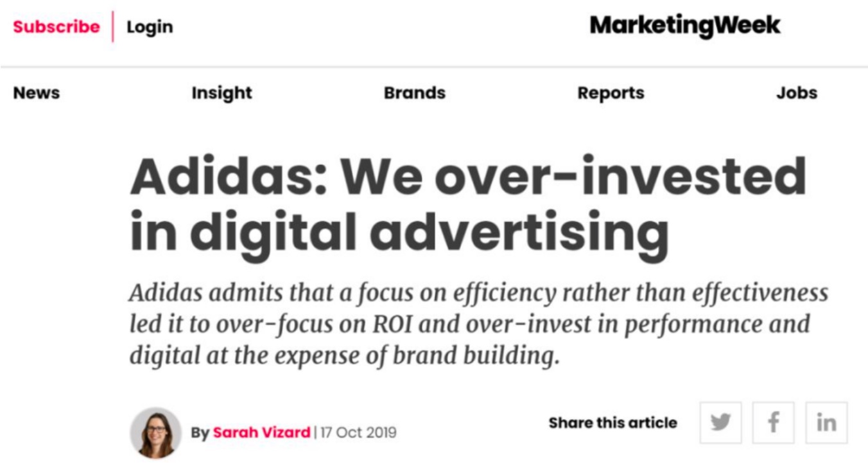The width and height of the screenshot is (868, 469).
Task: Click Sarah Vizard's author photo
Action: [x=155, y=432]
